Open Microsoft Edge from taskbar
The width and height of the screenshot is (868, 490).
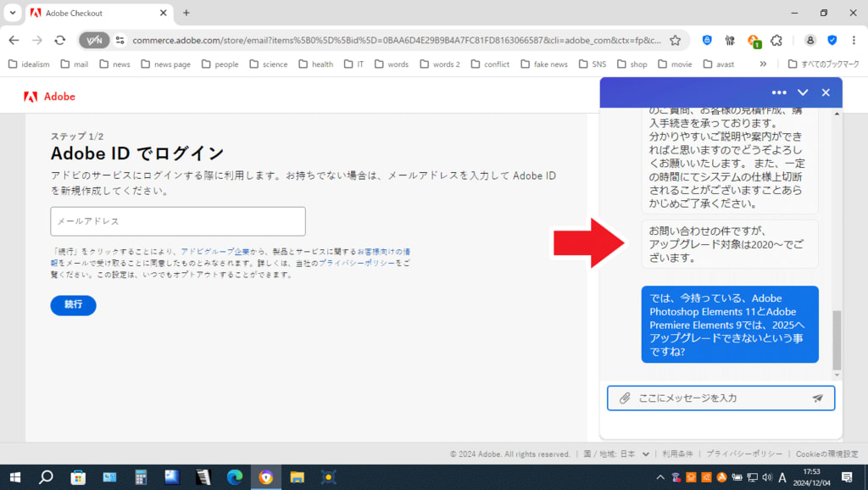(x=235, y=477)
